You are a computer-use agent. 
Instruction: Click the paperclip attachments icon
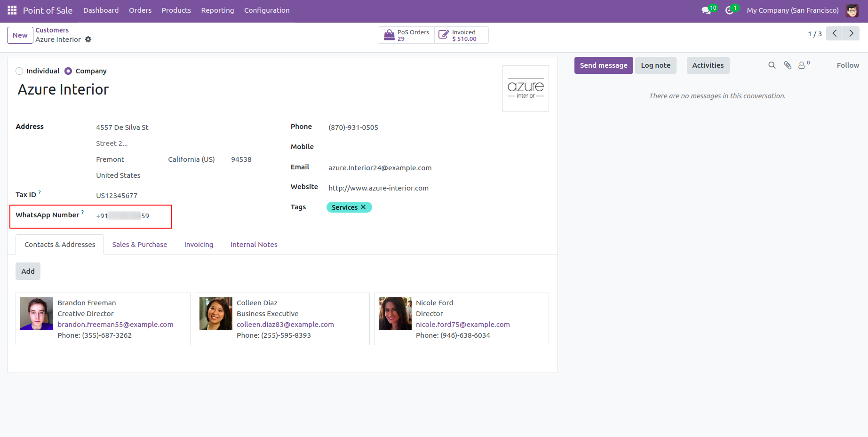coord(788,65)
